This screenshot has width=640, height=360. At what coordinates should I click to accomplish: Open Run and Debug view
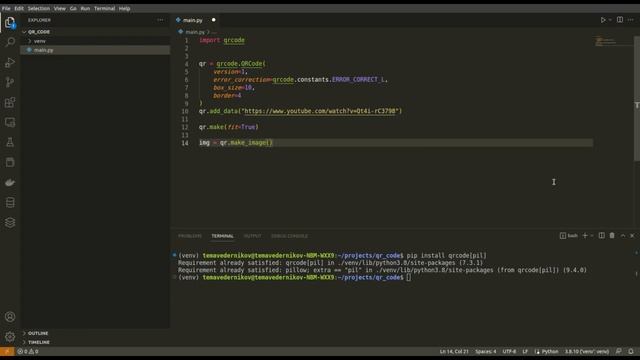tap(10, 62)
